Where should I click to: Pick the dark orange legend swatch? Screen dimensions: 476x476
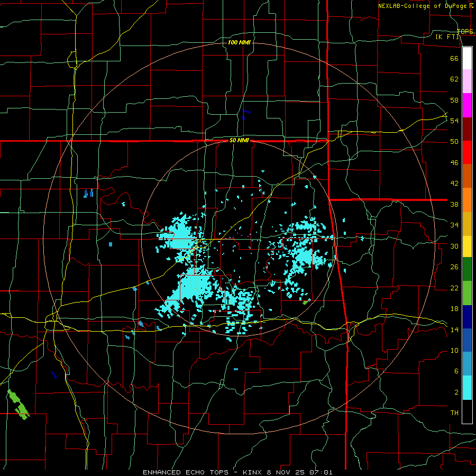click(467, 176)
